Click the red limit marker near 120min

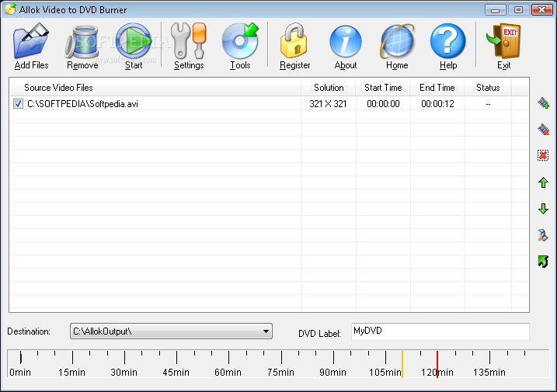(437, 364)
